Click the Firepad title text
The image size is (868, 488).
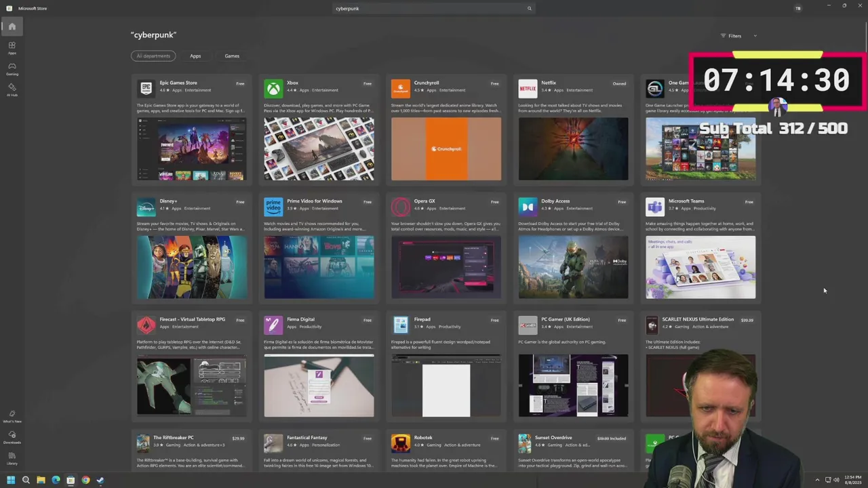pyautogui.click(x=422, y=319)
